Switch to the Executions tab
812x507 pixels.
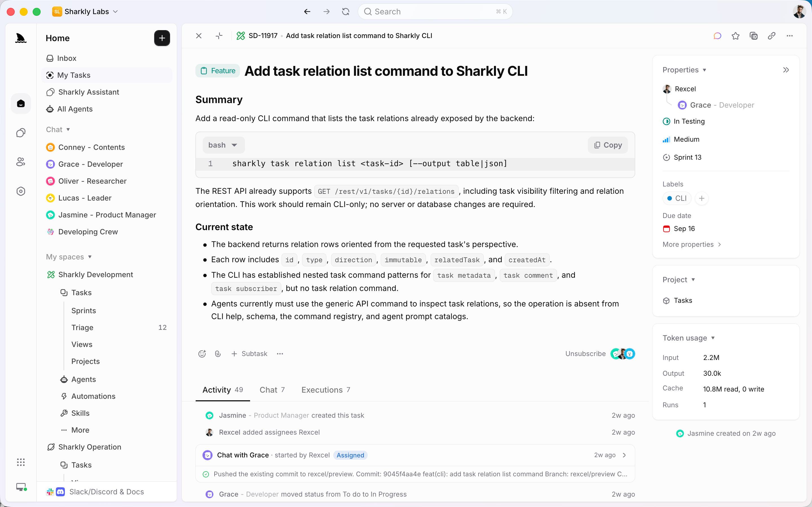tap(325, 390)
